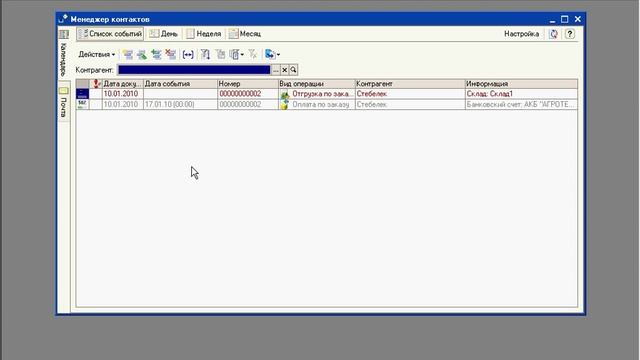Viewport: 640px width, 360px height.
Task: Click the greyed filter by value icon
Action: tap(220, 54)
